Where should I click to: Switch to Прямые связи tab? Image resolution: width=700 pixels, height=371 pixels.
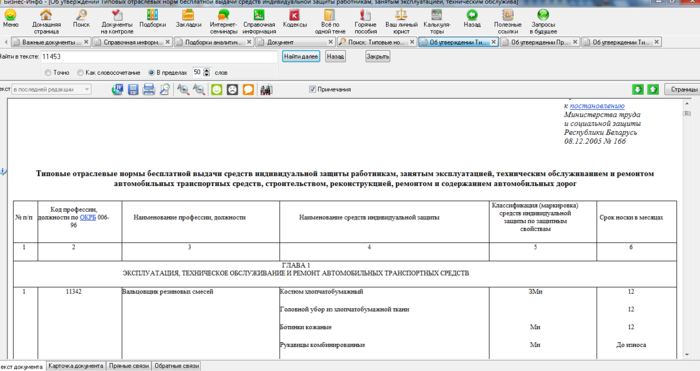pos(129,366)
